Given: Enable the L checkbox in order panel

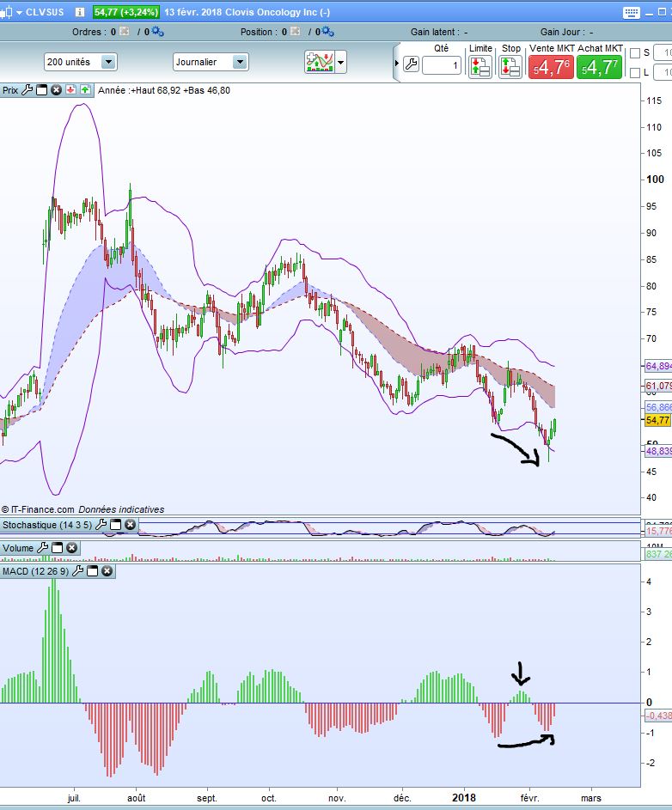Looking at the screenshot, I should [635, 73].
